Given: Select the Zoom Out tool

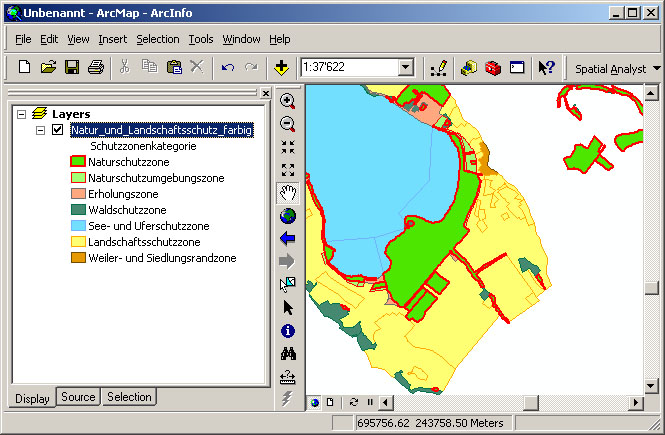Looking at the screenshot, I should tap(288, 124).
